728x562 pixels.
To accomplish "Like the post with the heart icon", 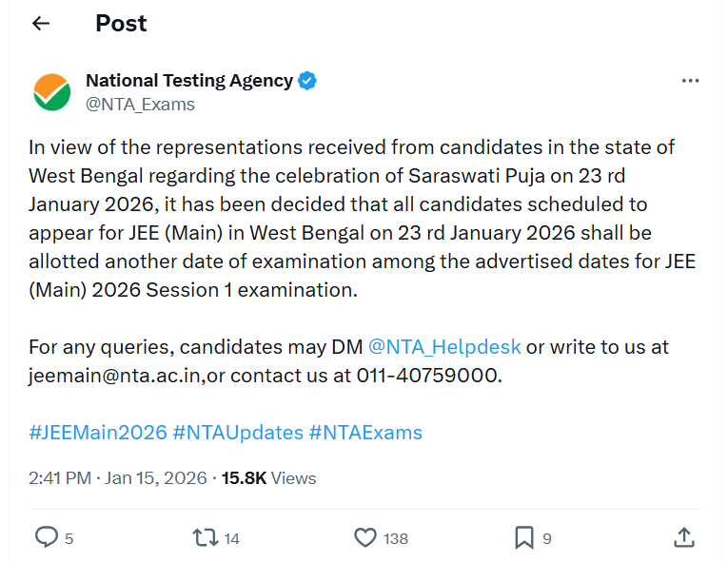I will 365,537.
